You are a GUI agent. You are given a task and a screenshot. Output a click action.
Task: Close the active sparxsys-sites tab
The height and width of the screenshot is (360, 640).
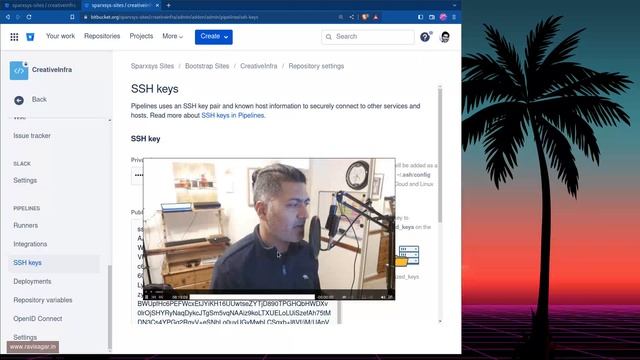[157, 5]
